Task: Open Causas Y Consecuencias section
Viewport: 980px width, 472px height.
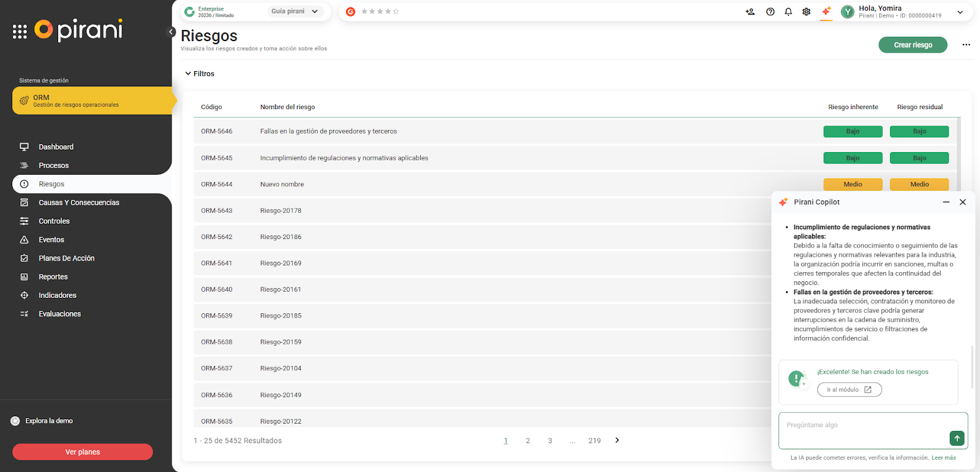Action: pos(78,203)
